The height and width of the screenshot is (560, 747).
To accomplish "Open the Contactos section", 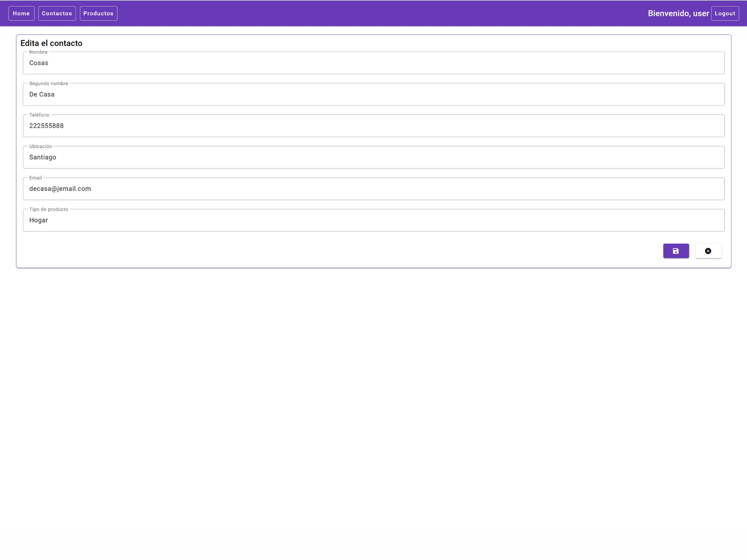I will [57, 13].
